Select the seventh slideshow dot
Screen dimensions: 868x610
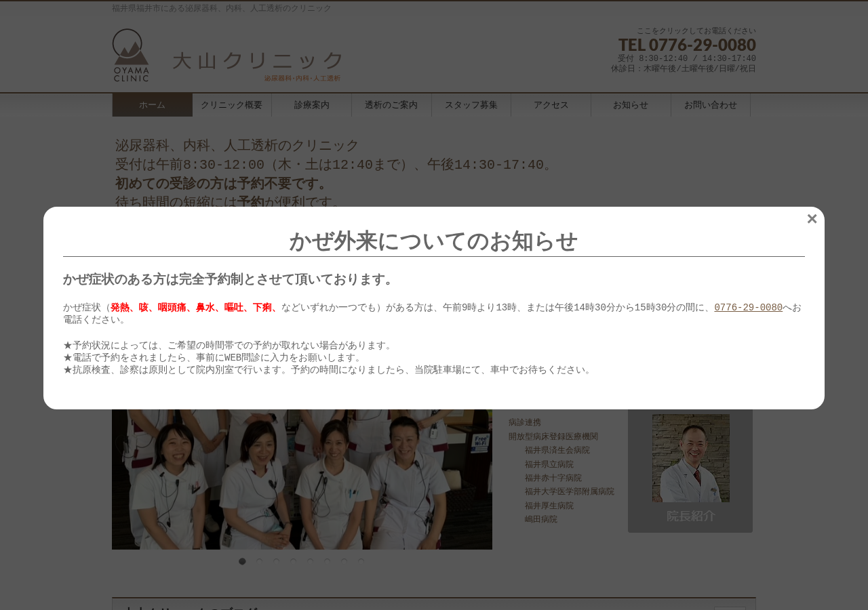pos(344,561)
